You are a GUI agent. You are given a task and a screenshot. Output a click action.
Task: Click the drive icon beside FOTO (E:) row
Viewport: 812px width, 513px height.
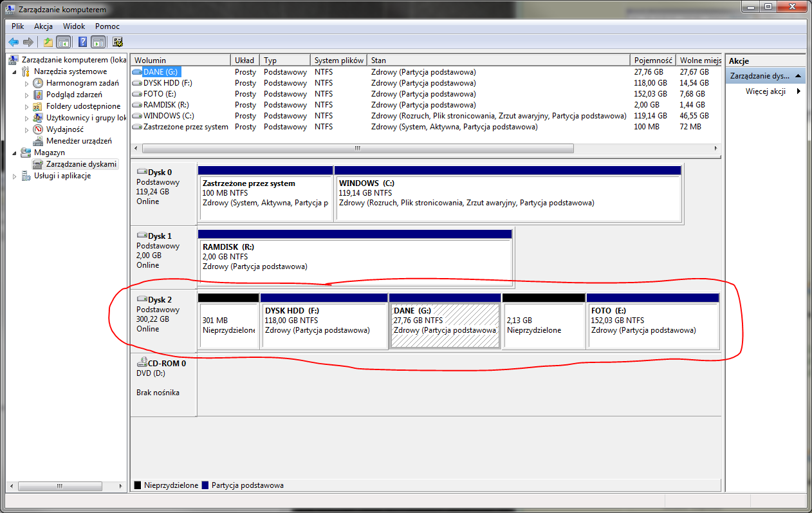tap(137, 94)
